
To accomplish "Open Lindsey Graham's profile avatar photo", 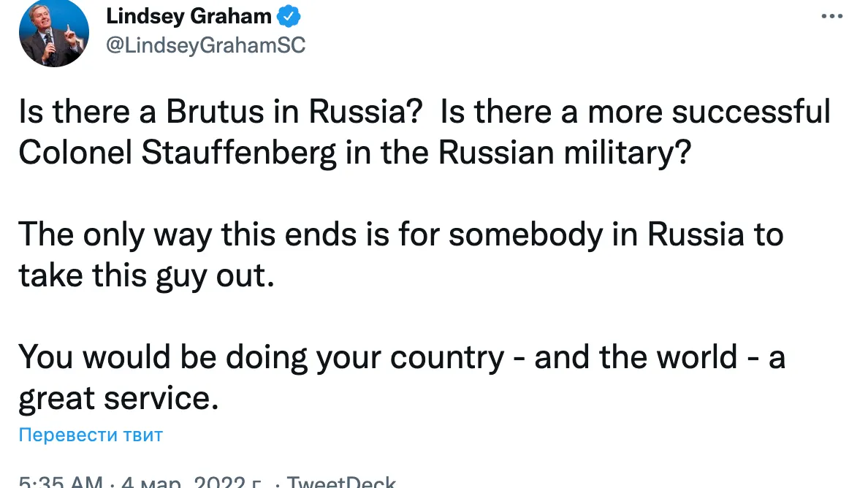I will coord(53,33).
